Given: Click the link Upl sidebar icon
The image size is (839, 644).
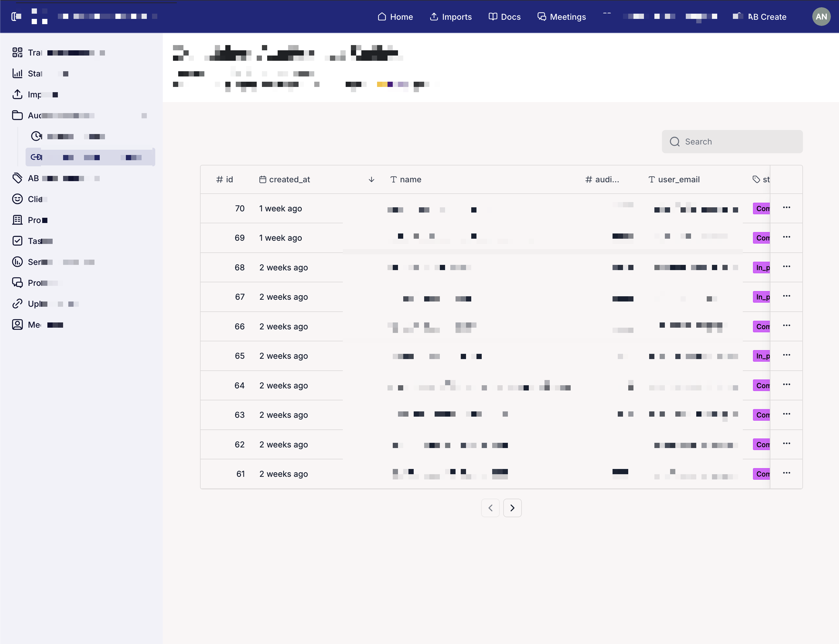Looking at the screenshot, I should [x=17, y=304].
